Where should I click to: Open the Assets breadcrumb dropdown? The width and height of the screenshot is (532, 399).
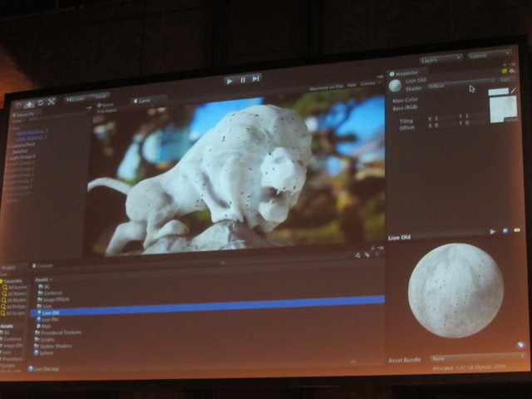click(44, 279)
